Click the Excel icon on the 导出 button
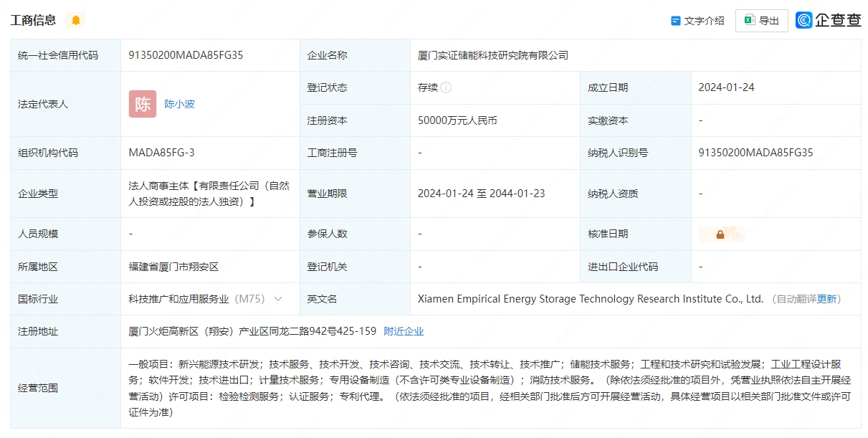868x438 pixels. click(x=750, y=20)
